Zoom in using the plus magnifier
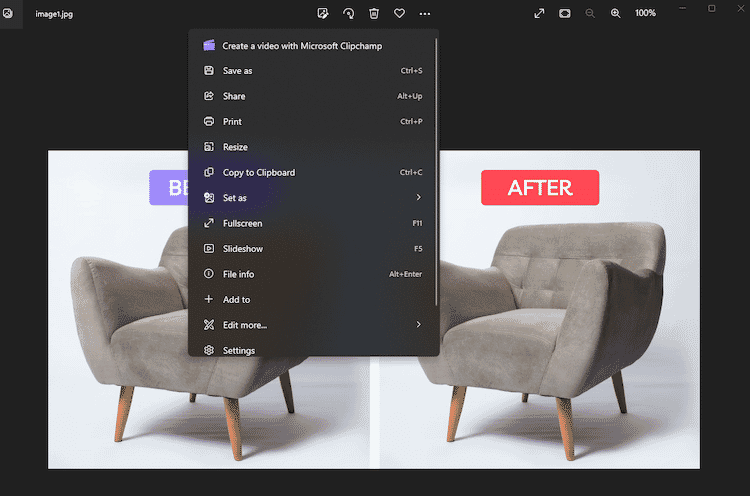The width and height of the screenshot is (750, 496). click(615, 13)
